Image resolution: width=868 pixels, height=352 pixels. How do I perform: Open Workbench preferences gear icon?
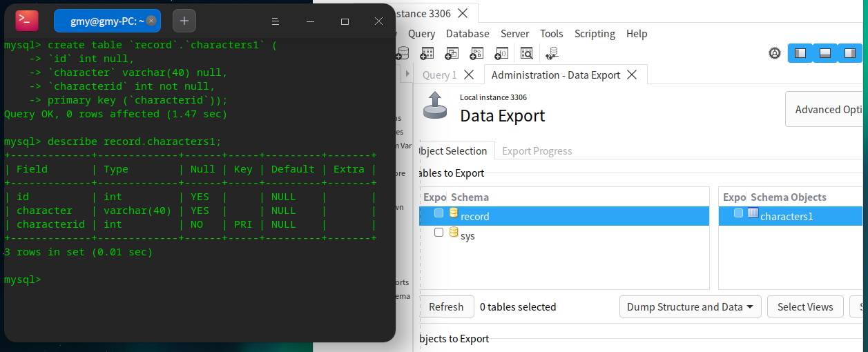coord(775,52)
